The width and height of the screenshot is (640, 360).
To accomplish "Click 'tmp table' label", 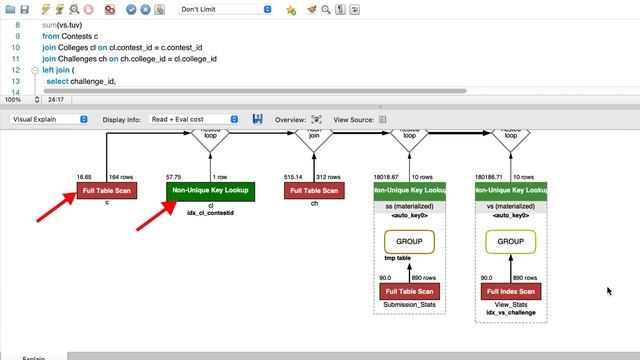I will click(398, 258).
